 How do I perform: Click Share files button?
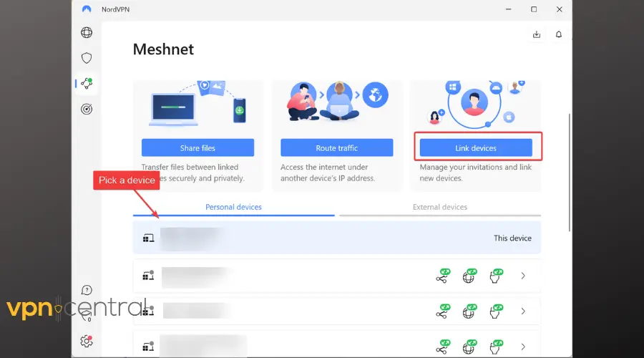click(x=197, y=147)
